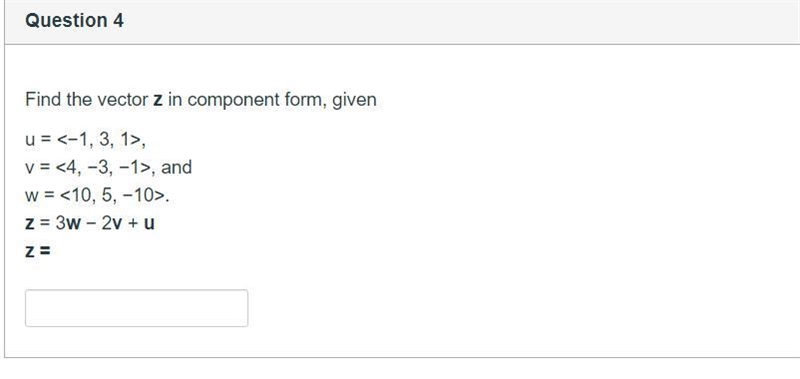The image size is (800, 379).
Task: Click the bold z in the instruction sentence
Action: coord(158,100)
